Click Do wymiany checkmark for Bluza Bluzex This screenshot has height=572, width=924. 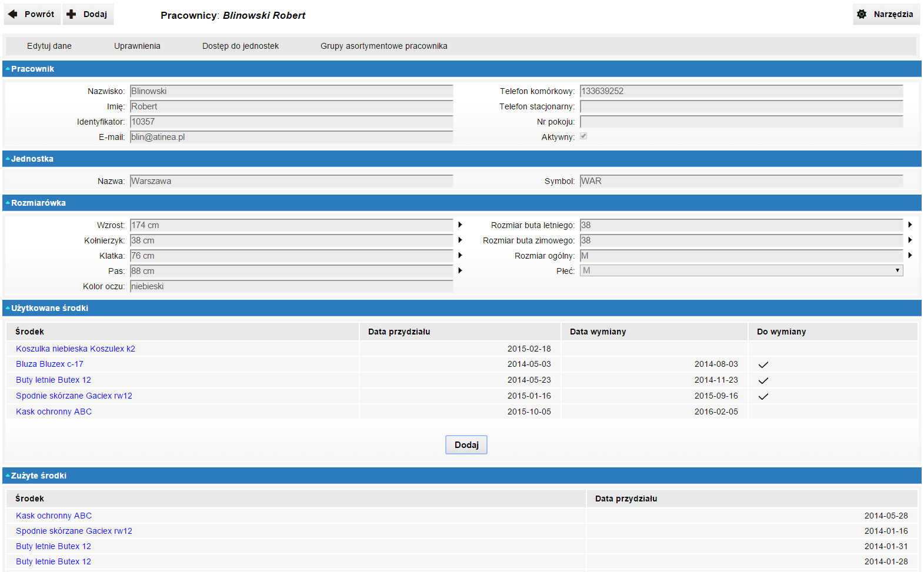pyautogui.click(x=763, y=364)
